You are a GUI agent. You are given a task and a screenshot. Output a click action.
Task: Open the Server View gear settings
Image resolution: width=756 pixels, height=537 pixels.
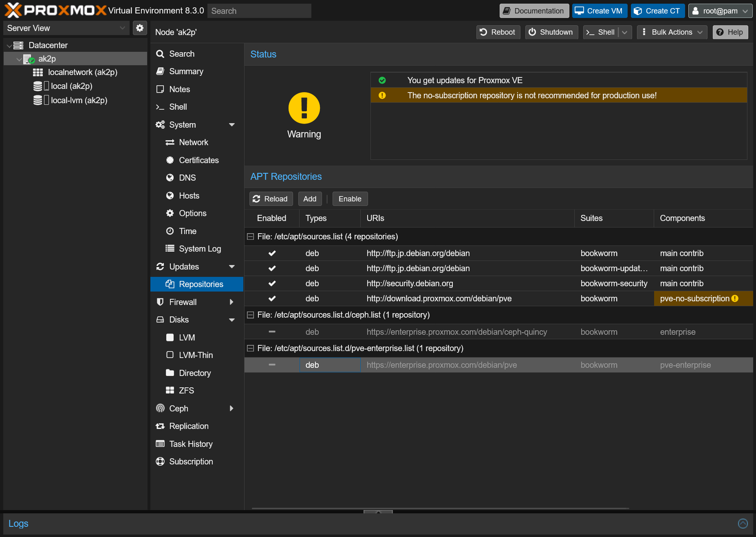click(140, 28)
